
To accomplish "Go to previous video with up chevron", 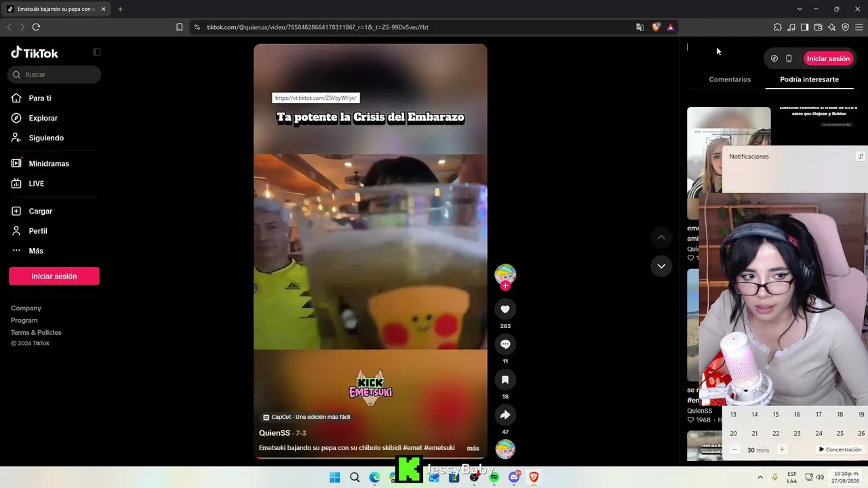I will pos(661,237).
